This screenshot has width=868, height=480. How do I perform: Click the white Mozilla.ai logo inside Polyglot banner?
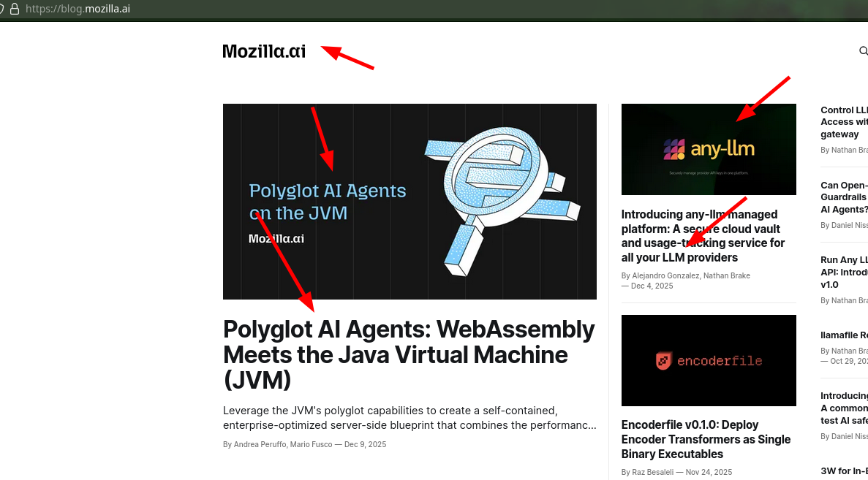(x=276, y=238)
